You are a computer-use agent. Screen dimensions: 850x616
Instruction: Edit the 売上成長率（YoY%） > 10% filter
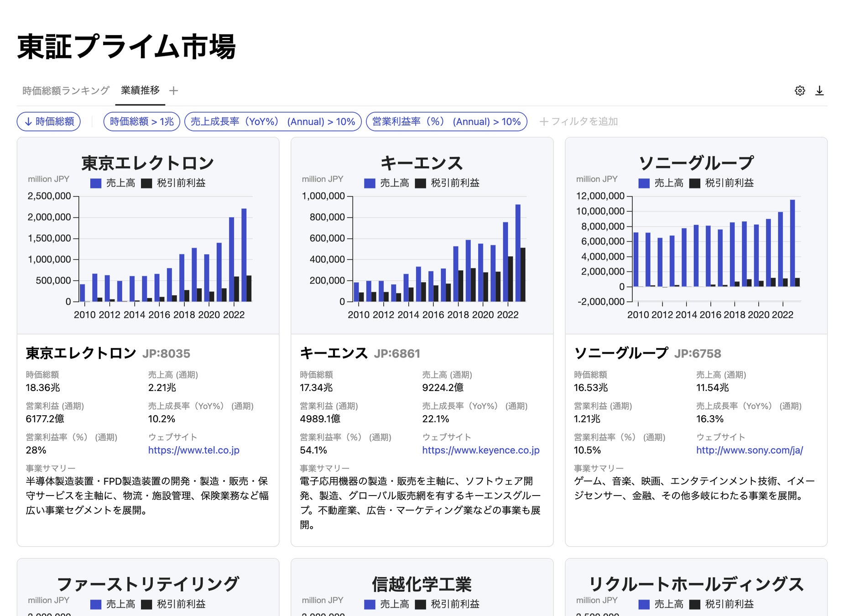(x=273, y=121)
